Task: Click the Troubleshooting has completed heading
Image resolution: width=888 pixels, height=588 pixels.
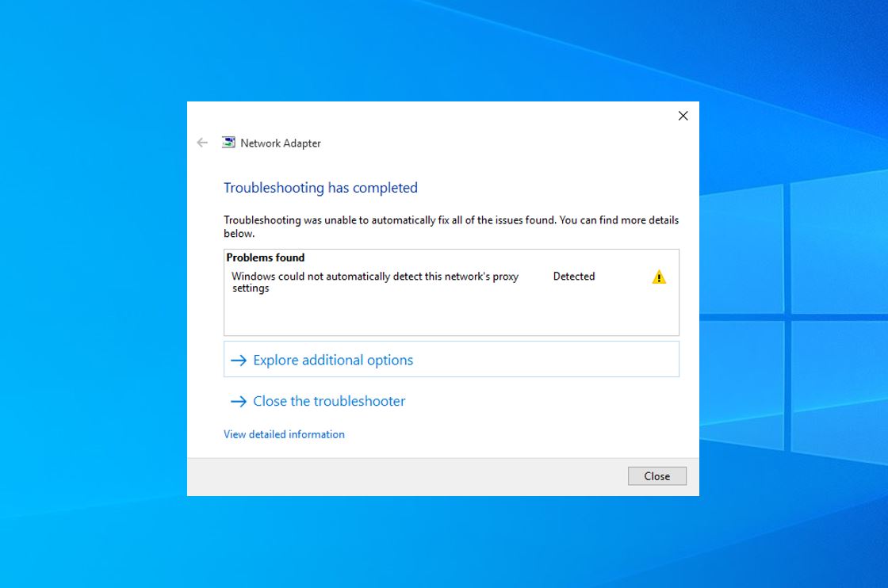Action: pyautogui.click(x=320, y=188)
